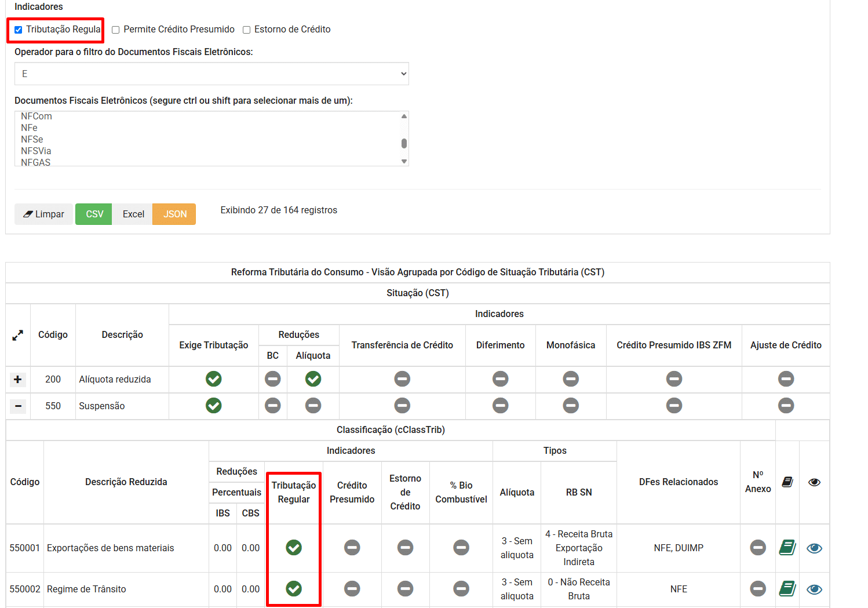
Task: Click % Bio Combustível minus icon for 550001
Action: coord(461,548)
